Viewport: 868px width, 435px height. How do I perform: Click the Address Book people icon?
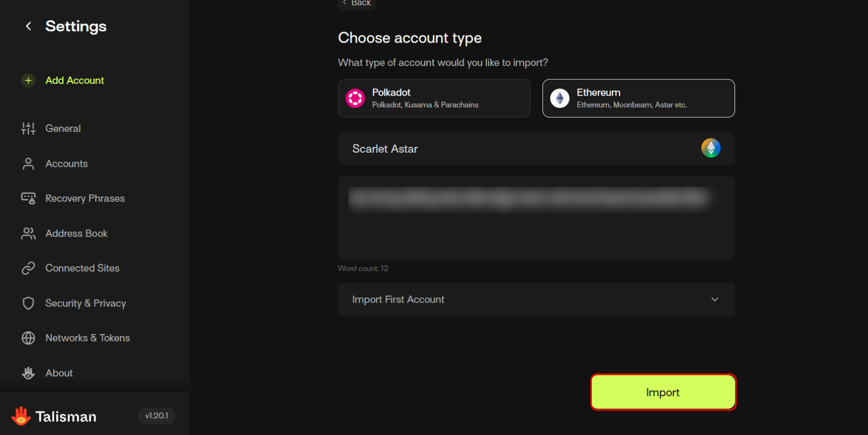tap(28, 234)
